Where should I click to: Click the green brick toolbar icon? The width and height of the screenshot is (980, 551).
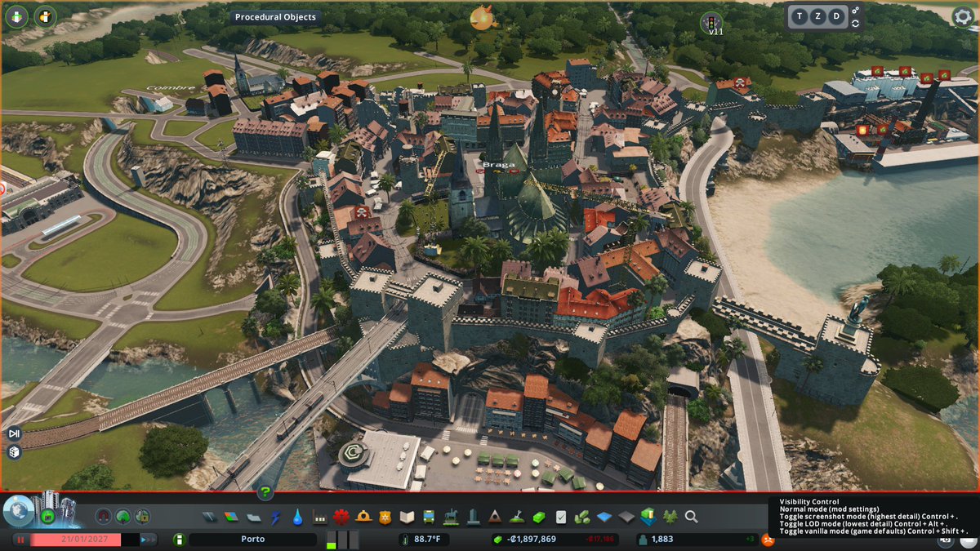(539, 517)
